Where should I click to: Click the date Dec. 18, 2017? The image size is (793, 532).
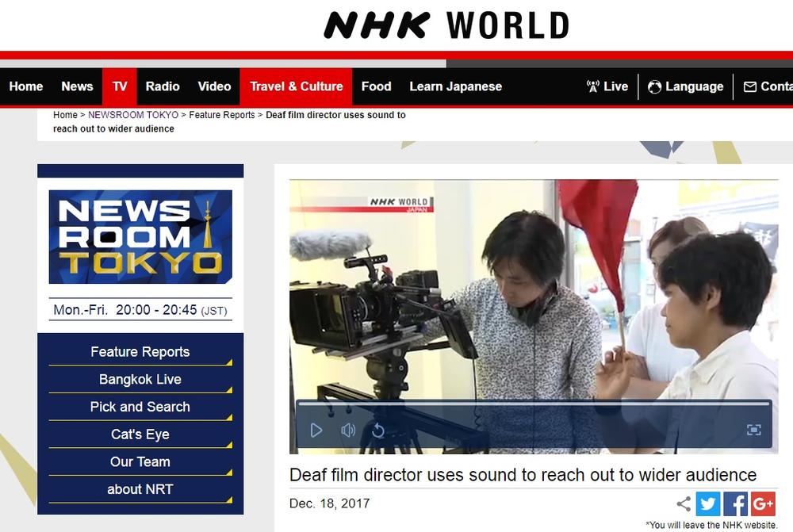pyautogui.click(x=329, y=503)
